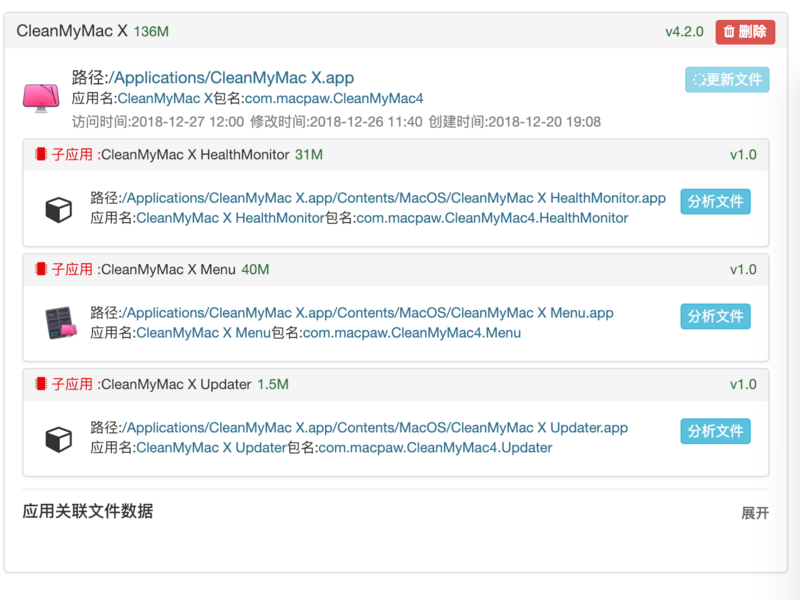Open path /Applications/CleanMyMac X.app

tap(231, 78)
